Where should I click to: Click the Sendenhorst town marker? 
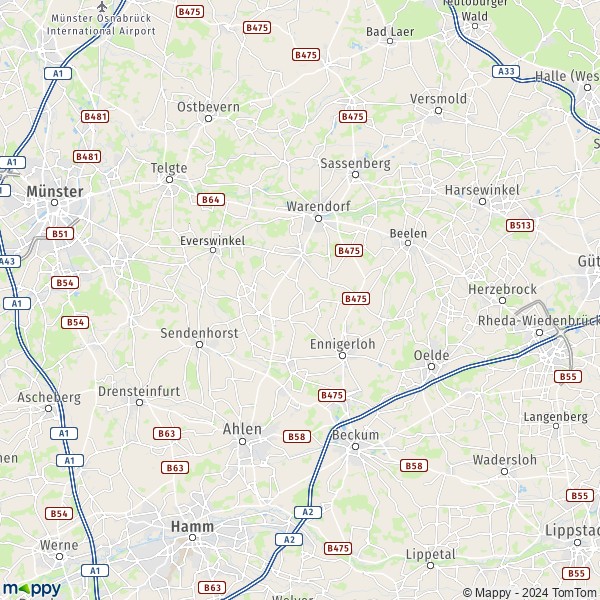[199, 345]
